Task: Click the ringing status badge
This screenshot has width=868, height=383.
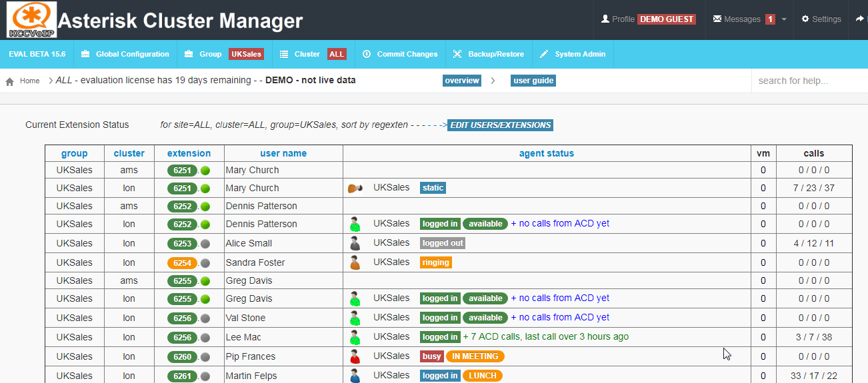Action: pyautogui.click(x=436, y=262)
